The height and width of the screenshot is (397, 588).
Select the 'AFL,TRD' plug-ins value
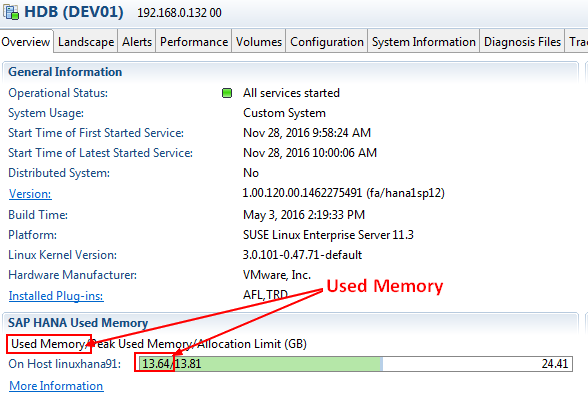pyautogui.click(x=266, y=295)
